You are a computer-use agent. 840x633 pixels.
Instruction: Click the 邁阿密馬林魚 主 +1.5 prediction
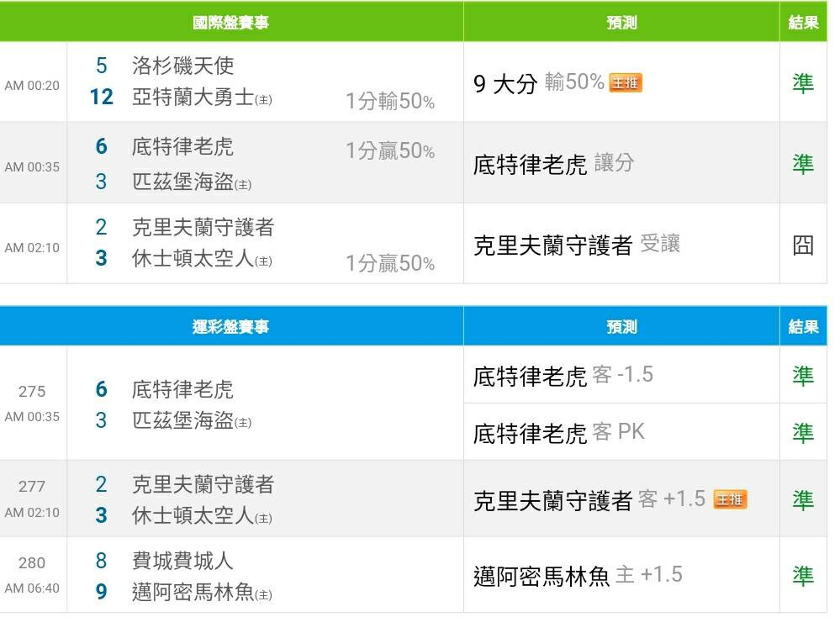point(578,576)
